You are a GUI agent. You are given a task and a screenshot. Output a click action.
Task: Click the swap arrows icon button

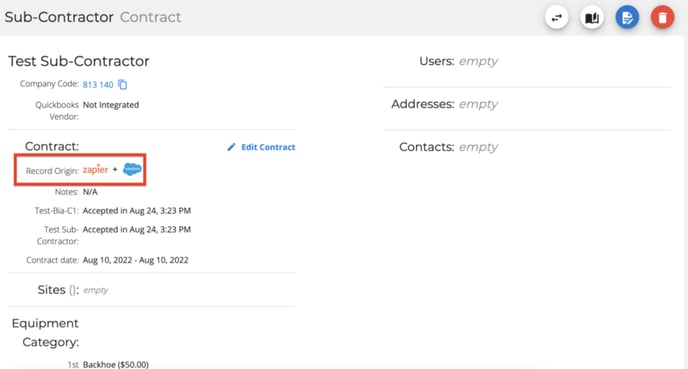556,18
